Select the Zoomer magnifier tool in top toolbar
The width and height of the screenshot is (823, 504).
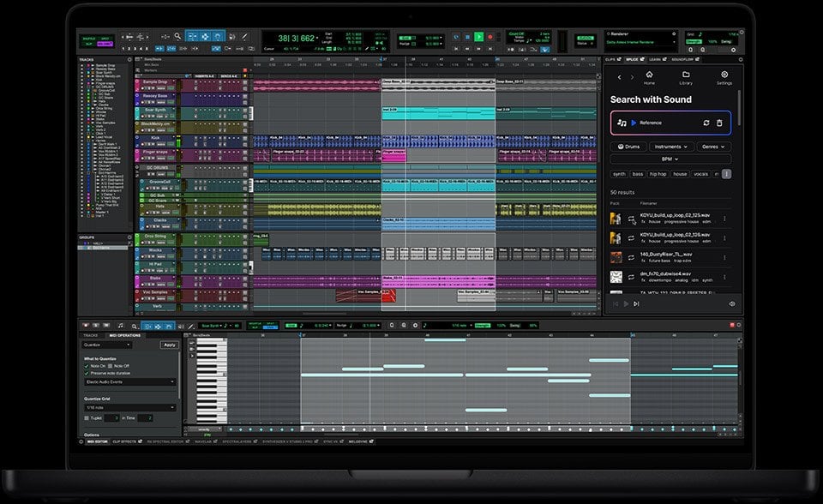(177, 36)
